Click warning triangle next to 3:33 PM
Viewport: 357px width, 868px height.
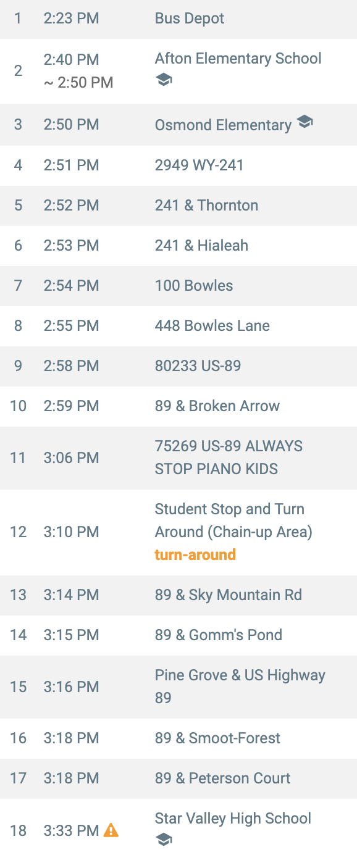[111, 830]
